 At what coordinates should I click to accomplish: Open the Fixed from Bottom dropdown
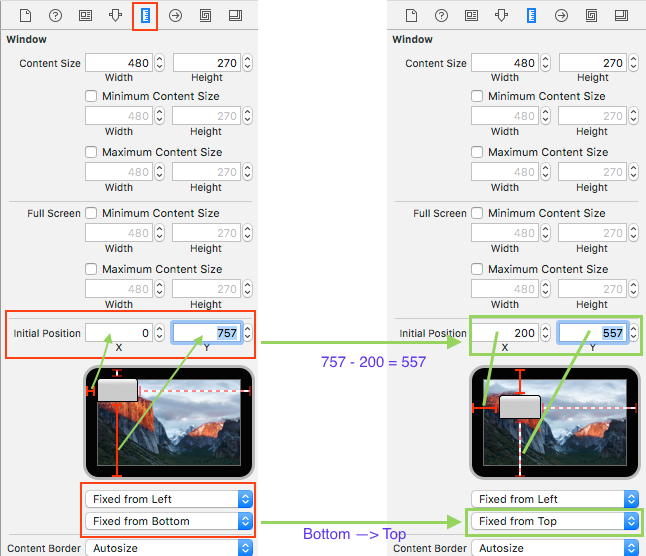[167, 521]
